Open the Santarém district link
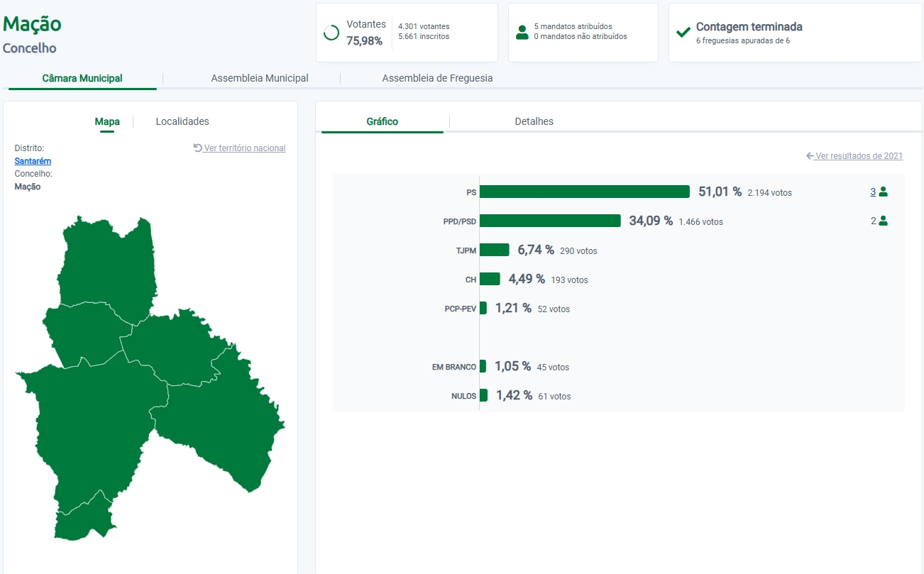The height and width of the screenshot is (574, 924). coord(33,161)
